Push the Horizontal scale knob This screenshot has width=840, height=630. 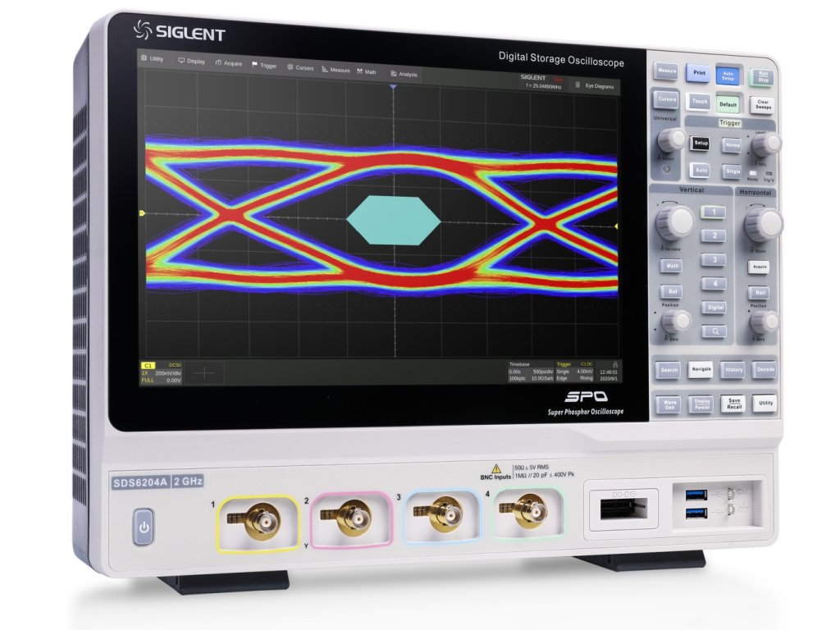point(764,225)
